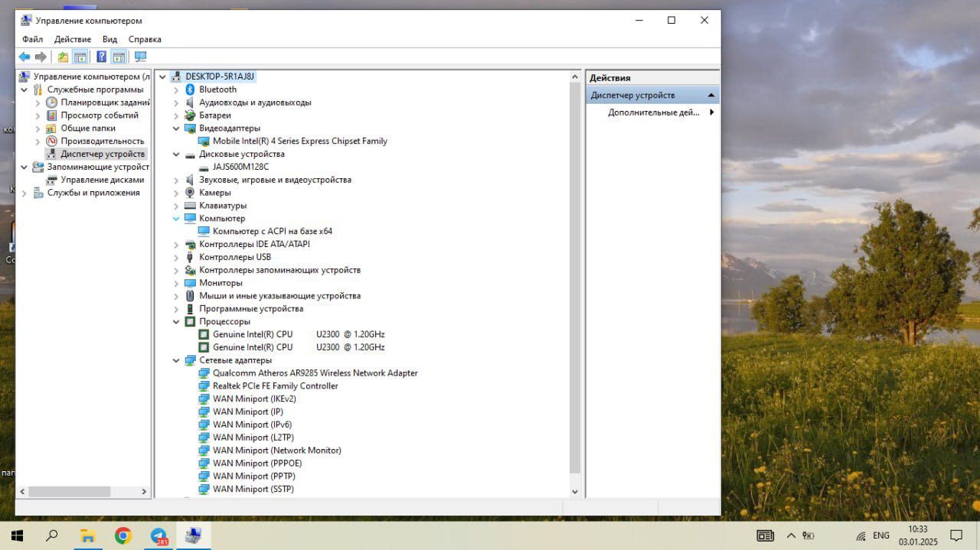The width and height of the screenshot is (980, 550).
Task: Select Диспетчер устройств in the left console tree
Action: [x=103, y=155]
